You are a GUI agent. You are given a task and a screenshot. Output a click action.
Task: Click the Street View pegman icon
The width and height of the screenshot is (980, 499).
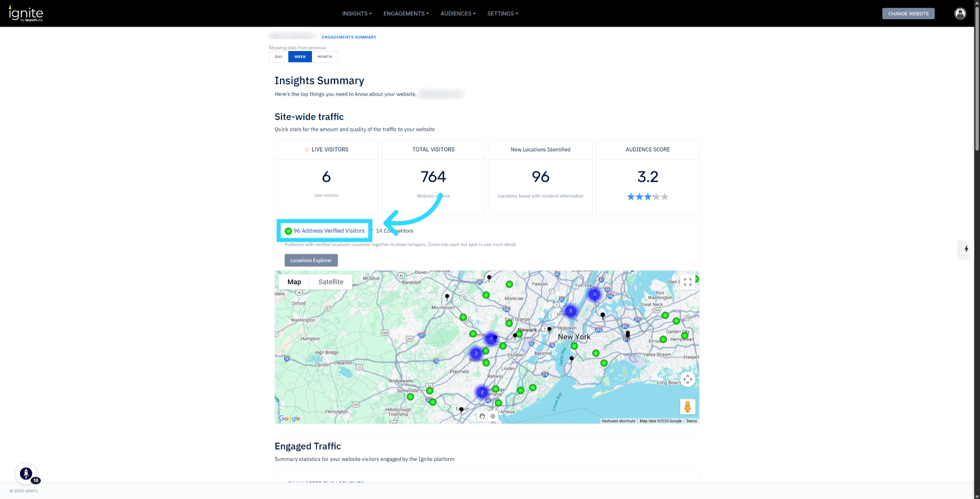click(688, 407)
